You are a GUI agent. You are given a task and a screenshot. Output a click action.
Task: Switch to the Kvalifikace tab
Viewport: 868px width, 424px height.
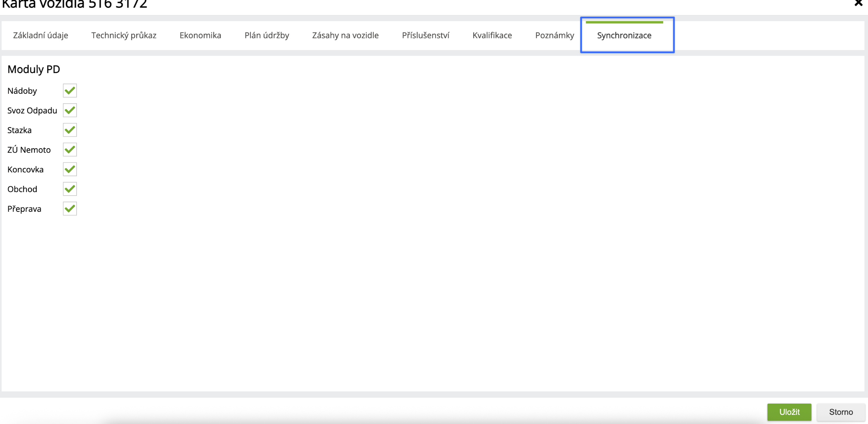[x=492, y=35]
